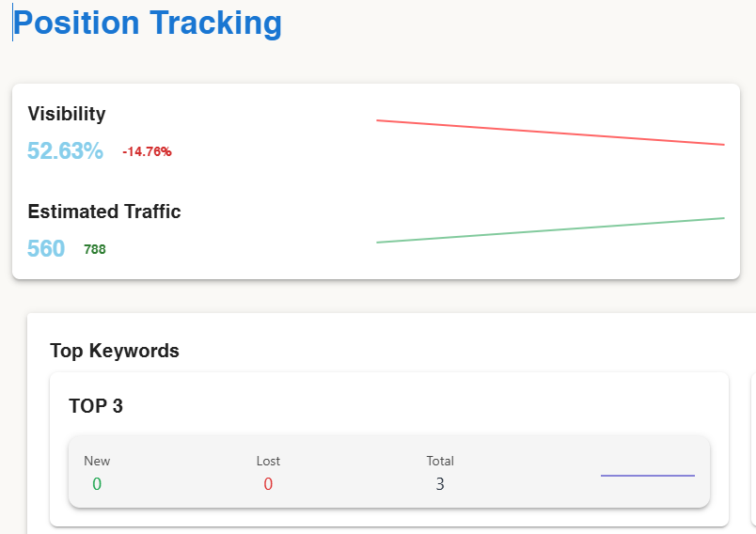Screen dimensions: 756x534
Task: Click the Total keywords label
Action: pos(440,461)
